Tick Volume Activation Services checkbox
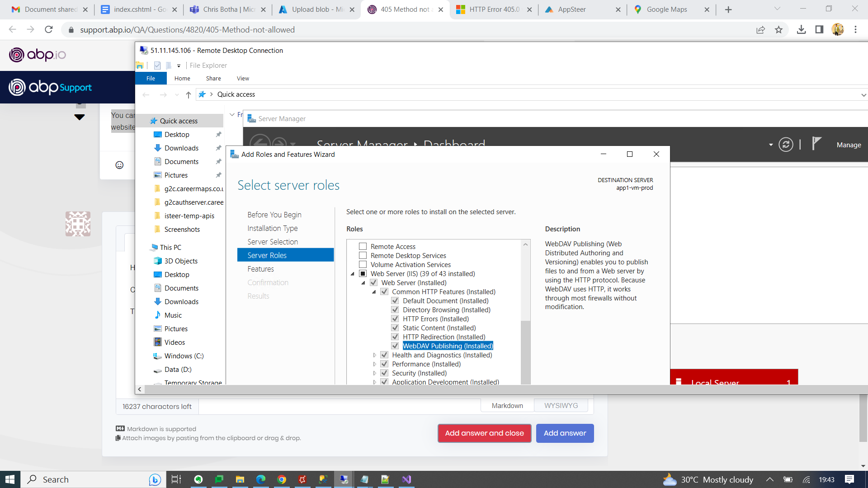The image size is (868, 488). coord(363,264)
